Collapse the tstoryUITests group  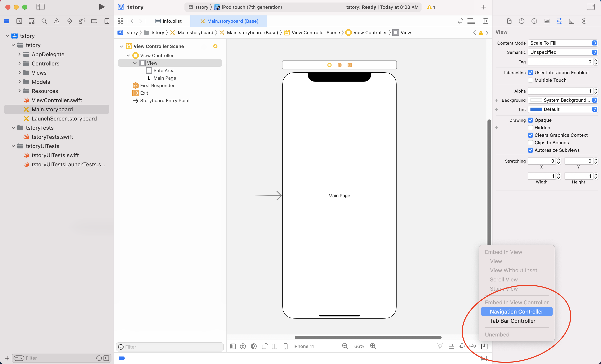(13, 146)
